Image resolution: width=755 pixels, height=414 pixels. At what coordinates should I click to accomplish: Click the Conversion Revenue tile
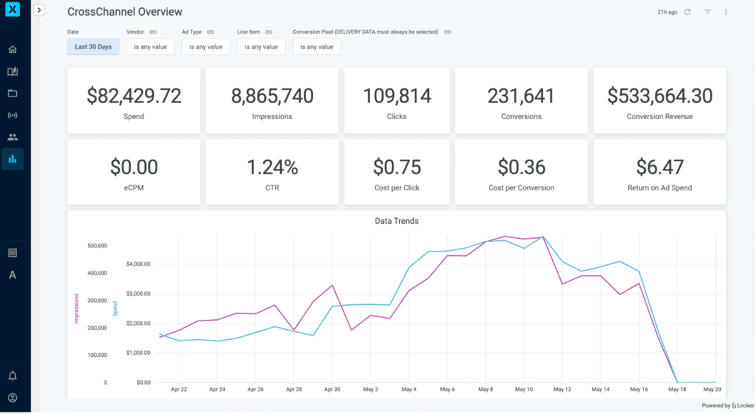(659, 101)
